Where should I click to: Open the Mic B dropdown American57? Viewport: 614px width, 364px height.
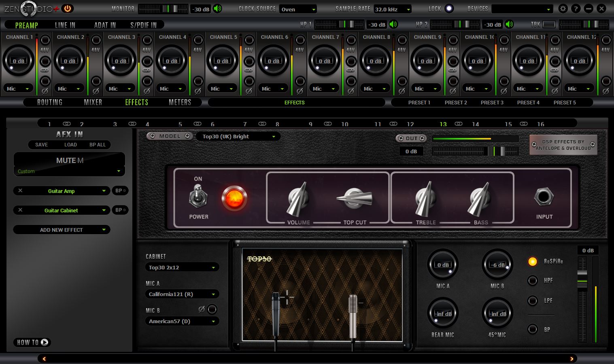(x=182, y=321)
